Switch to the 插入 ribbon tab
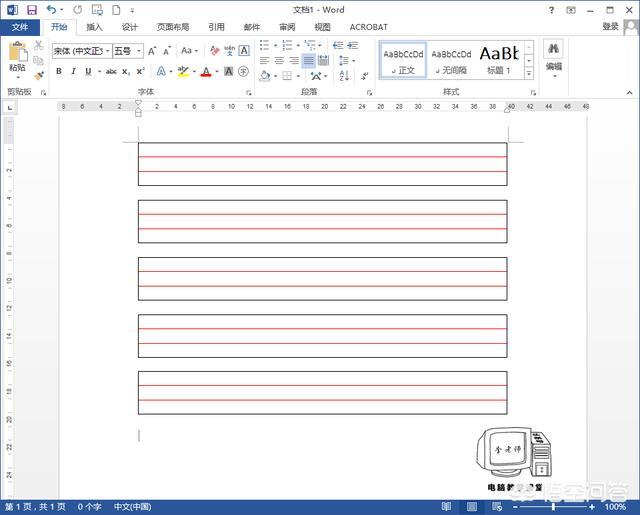This screenshot has height=515, width=640. [x=94, y=27]
